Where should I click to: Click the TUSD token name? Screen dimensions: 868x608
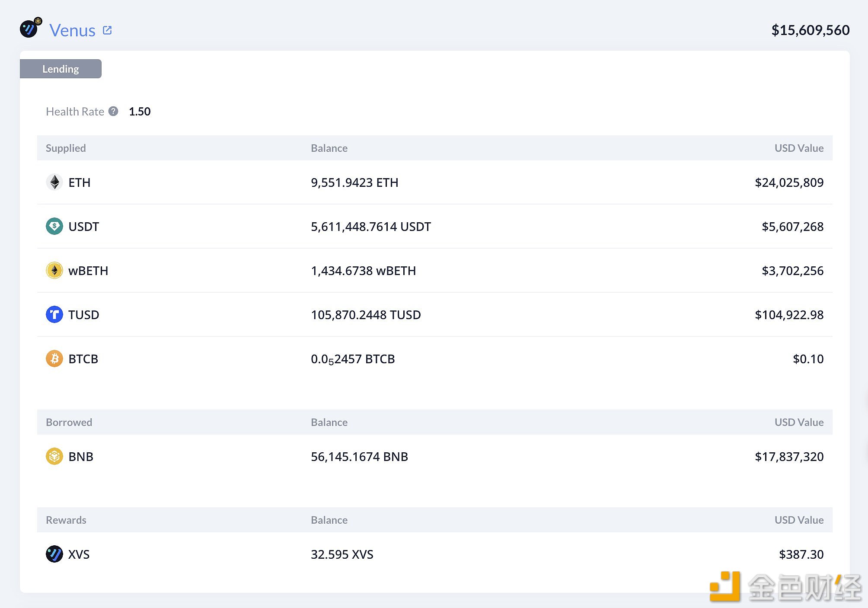(84, 315)
